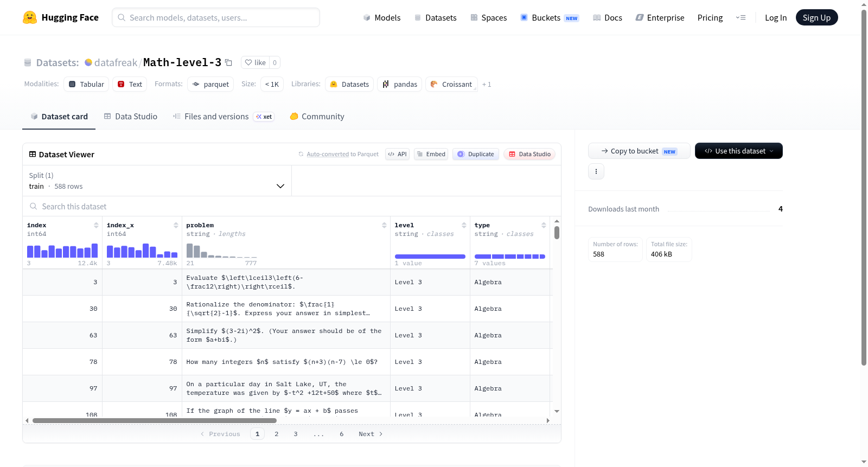Click the table vertical scrollbar thumb

tap(557, 233)
